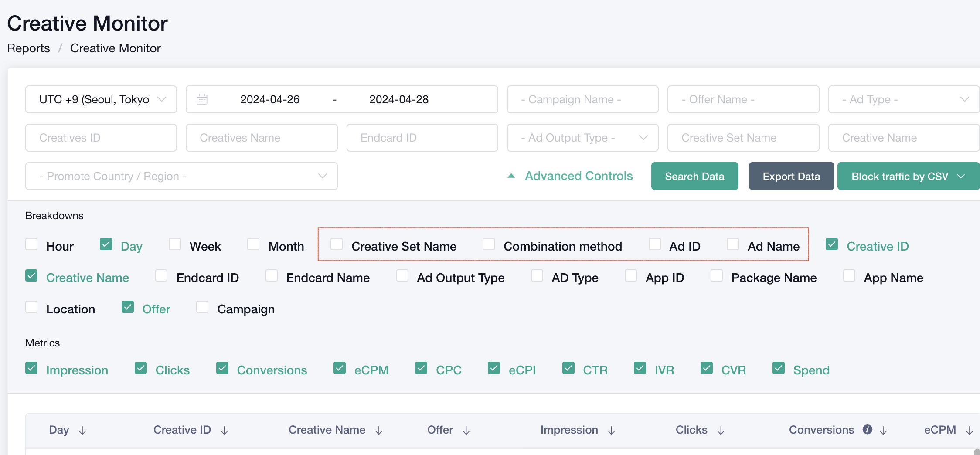
Task: Click the calendar icon in date range field
Action: [x=202, y=99]
